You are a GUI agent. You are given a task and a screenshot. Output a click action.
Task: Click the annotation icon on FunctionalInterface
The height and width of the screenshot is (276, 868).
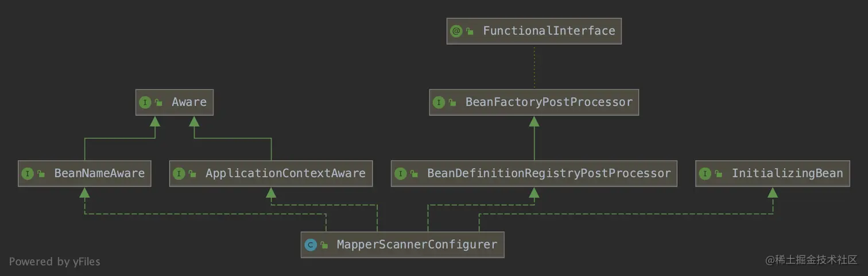[456, 31]
